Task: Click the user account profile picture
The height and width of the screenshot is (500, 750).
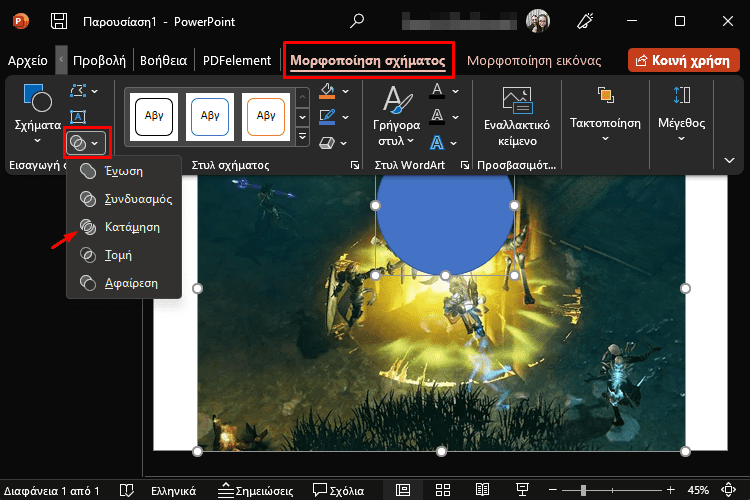Action: 538,22
